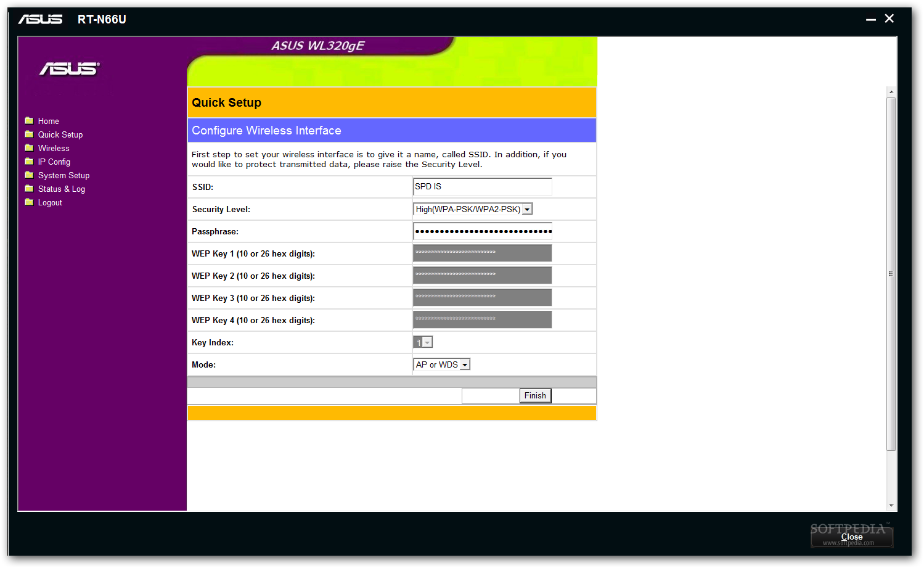This screenshot has width=924, height=568.
Task: Click the scrollbar up arrow
Action: pyautogui.click(x=891, y=92)
